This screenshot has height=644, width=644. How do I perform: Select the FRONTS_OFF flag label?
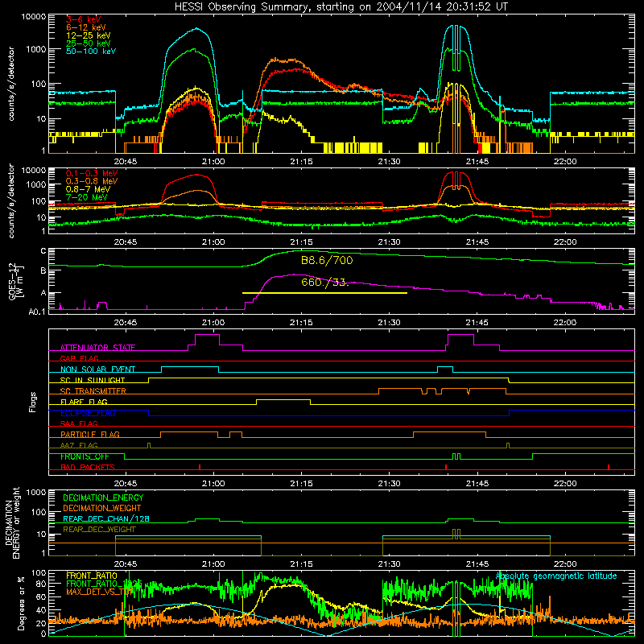pos(85,456)
